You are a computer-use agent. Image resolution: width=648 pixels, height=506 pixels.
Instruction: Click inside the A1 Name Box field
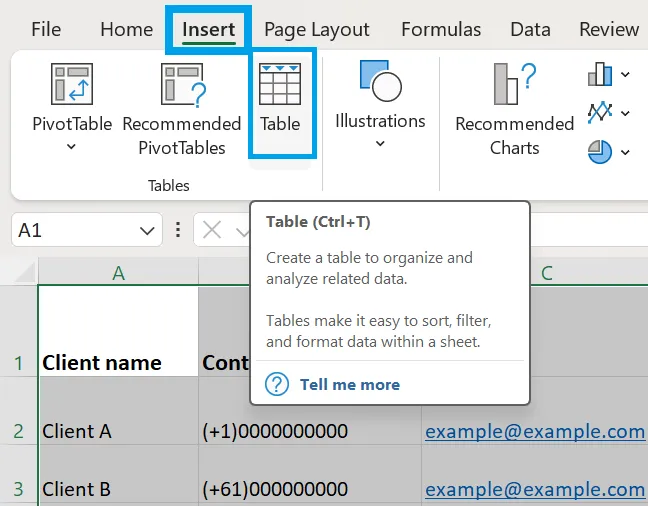coord(76,230)
